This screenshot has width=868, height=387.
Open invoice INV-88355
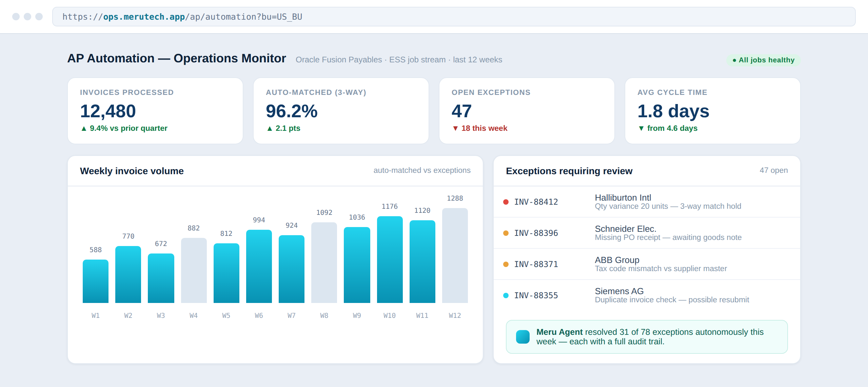click(536, 296)
